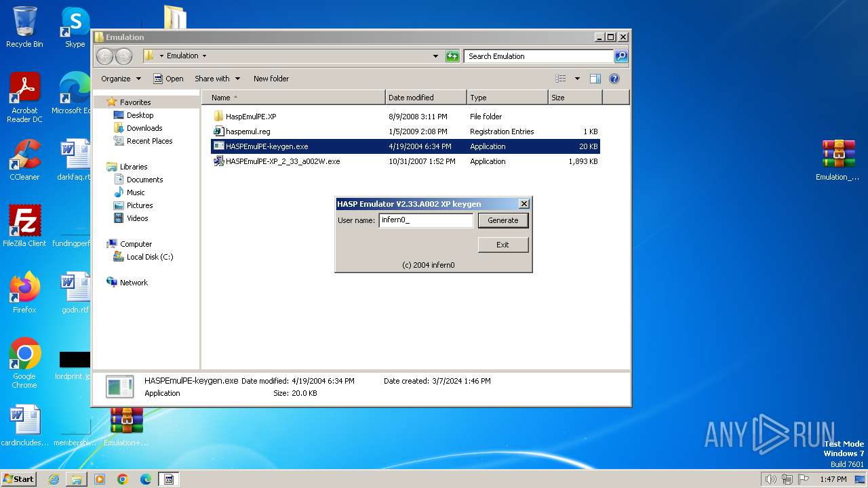Open Documents library in navigation pane

(144, 180)
